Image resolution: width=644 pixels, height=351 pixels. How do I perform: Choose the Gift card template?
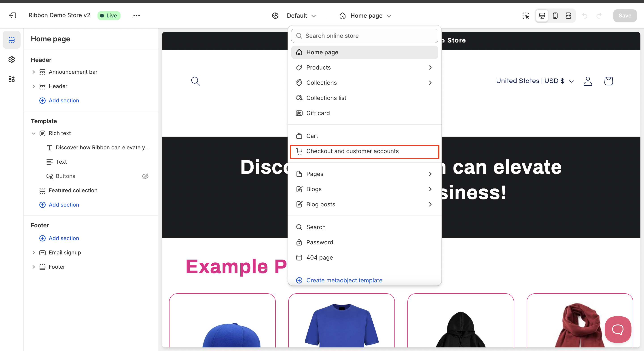pyautogui.click(x=318, y=113)
